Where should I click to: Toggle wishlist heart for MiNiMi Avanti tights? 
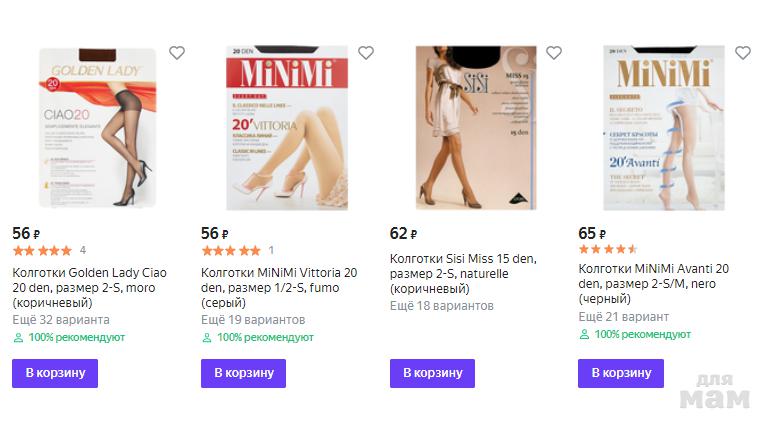(x=743, y=53)
